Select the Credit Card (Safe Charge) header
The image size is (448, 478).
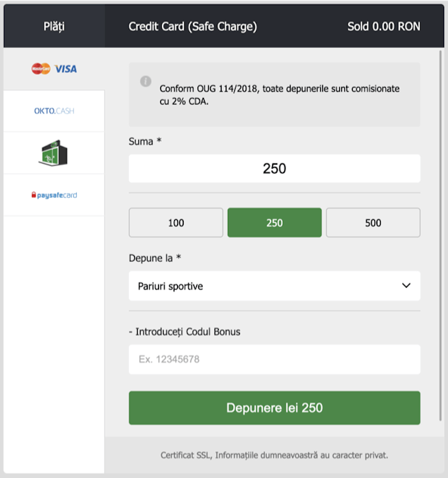(193, 25)
